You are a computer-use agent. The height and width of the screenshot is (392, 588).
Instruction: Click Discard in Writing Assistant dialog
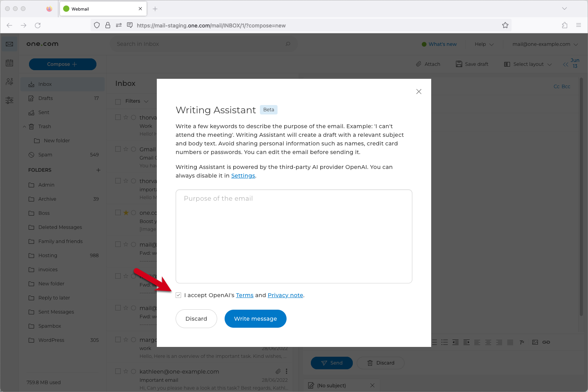pos(196,319)
